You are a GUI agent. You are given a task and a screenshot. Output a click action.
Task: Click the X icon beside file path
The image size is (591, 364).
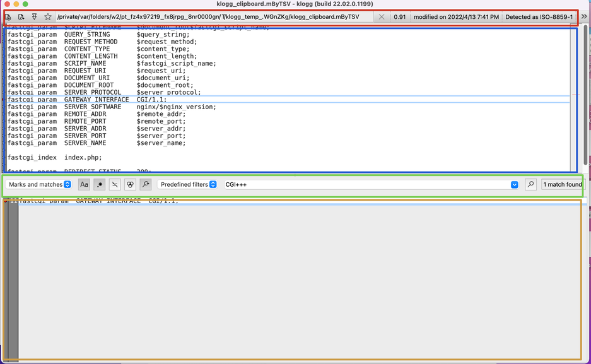tap(381, 17)
